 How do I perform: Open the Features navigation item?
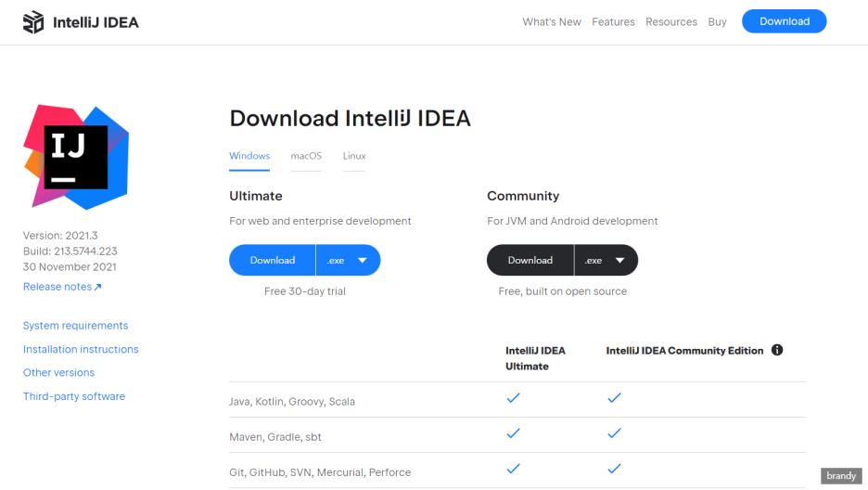point(613,22)
